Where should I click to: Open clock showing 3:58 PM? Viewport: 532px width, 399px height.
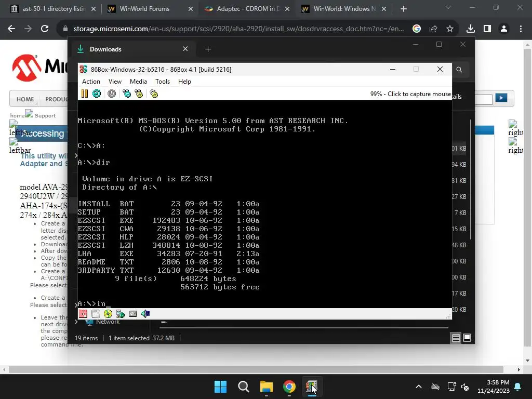pos(494,387)
